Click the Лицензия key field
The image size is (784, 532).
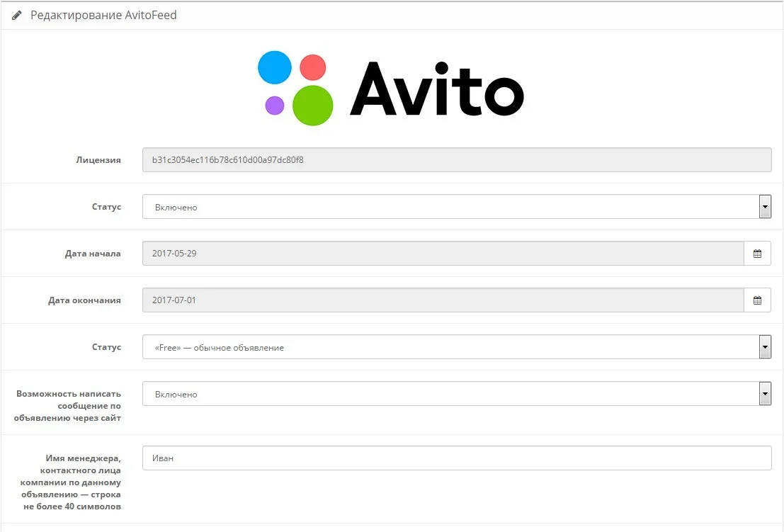tap(457, 160)
